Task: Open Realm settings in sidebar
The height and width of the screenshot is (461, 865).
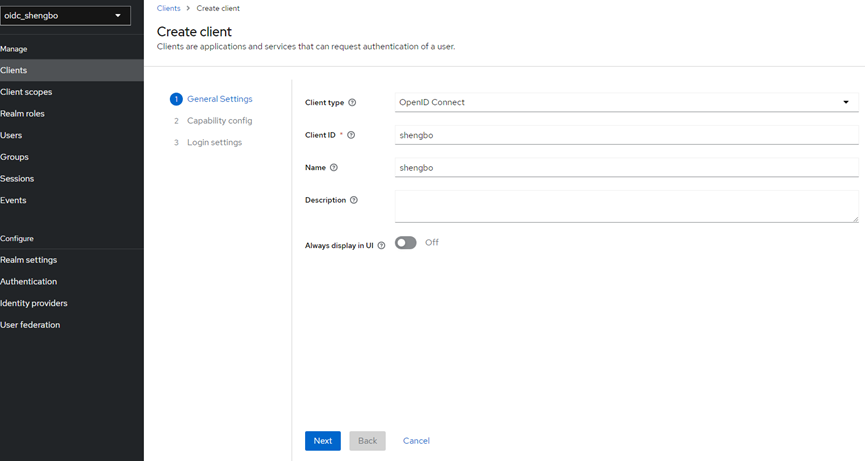Action: [29, 260]
